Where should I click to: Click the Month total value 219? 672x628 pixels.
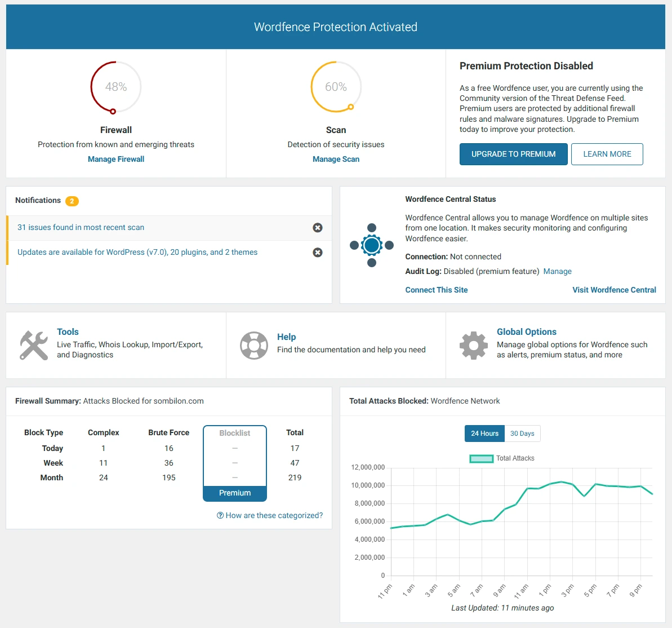(295, 478)
